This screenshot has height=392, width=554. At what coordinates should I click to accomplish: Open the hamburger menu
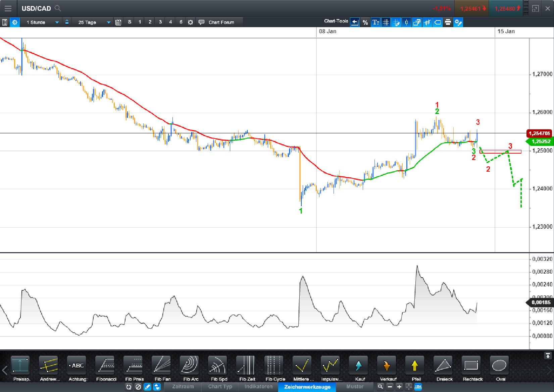point(8,8)
